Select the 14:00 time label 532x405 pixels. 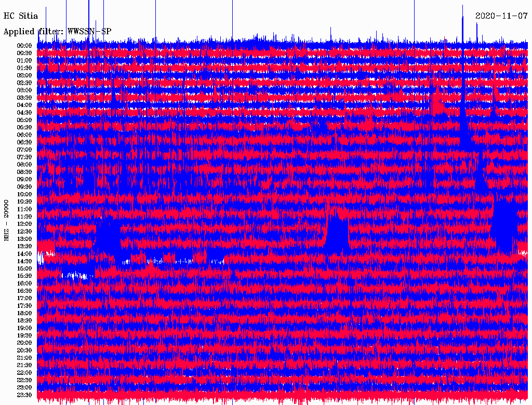point(24,254)
